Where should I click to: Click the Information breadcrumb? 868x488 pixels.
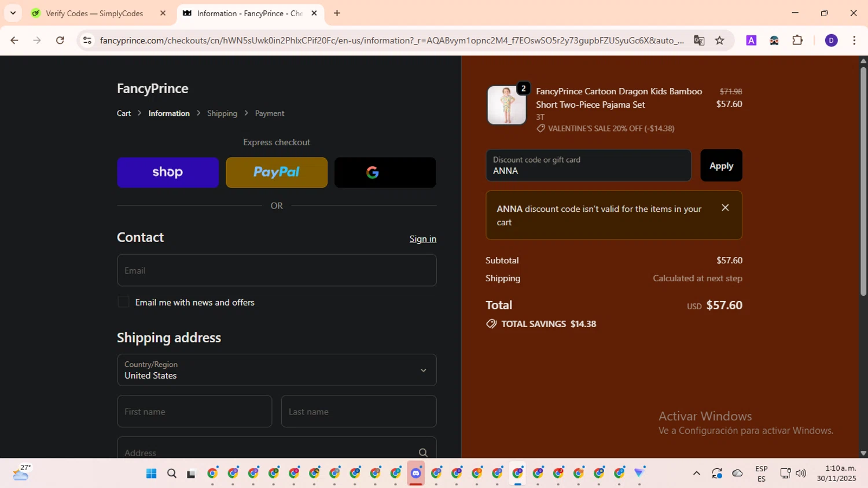[169, 113]
